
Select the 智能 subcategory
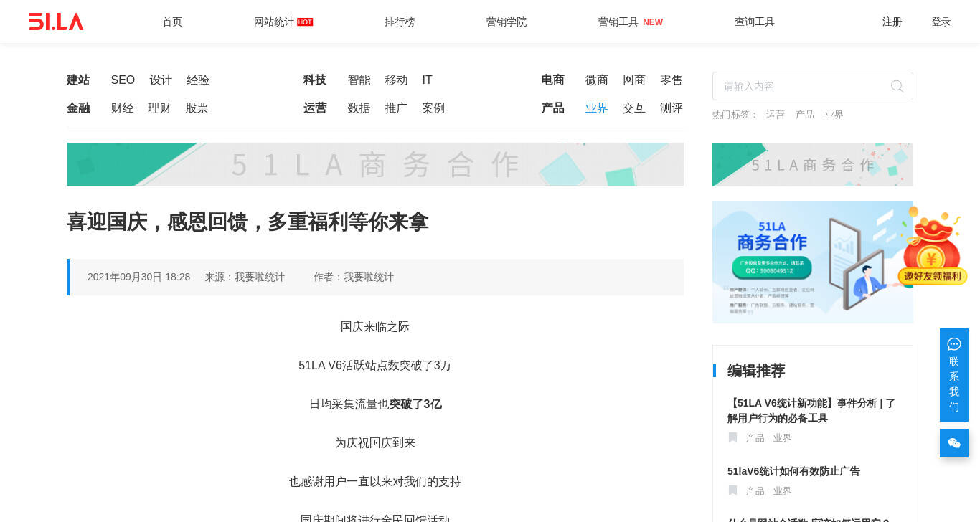click(359, 80)
